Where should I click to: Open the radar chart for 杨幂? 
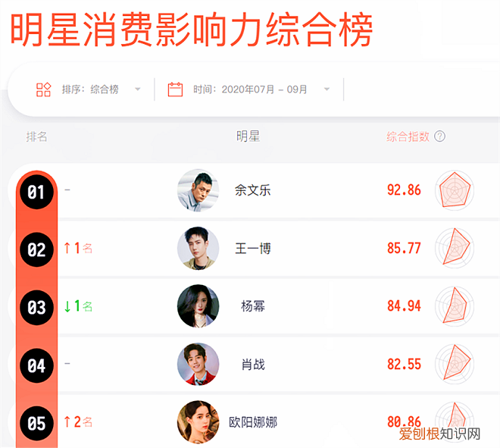click(x=455, y=306)
